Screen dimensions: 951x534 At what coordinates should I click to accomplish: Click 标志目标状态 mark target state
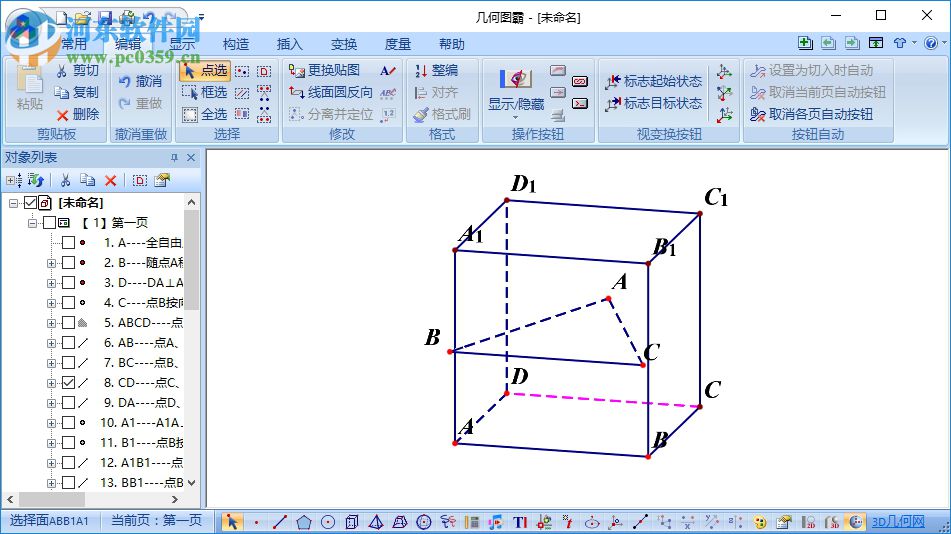(653, 103)
